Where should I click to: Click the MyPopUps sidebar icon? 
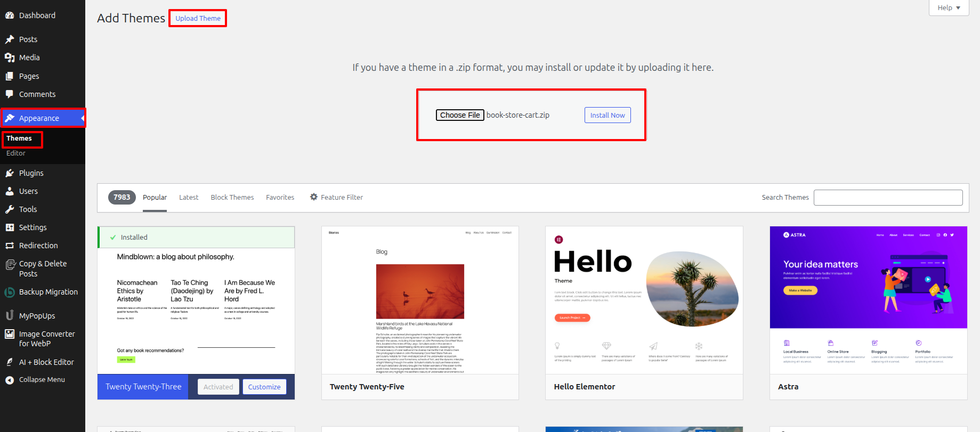click(10, 315)
